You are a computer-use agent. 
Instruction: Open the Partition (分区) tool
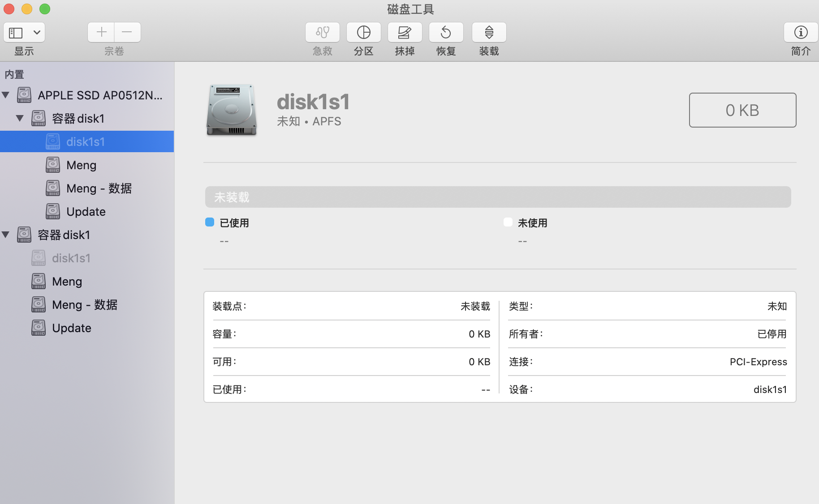tap(363, 32)
